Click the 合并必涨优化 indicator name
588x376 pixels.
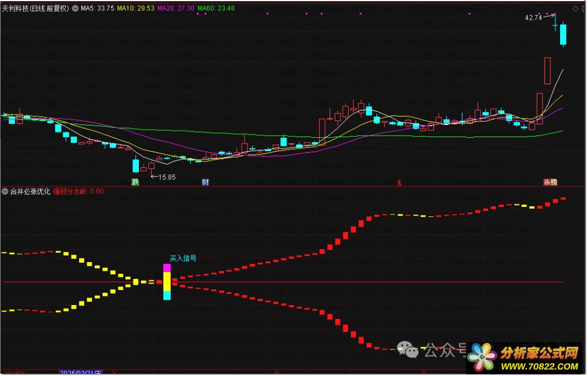(x=30, y=191)
